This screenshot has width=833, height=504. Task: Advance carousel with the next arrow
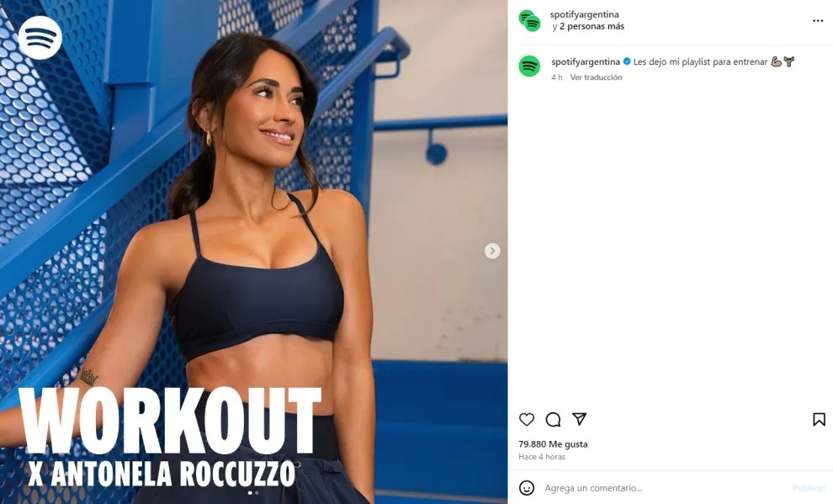[492, 251]
